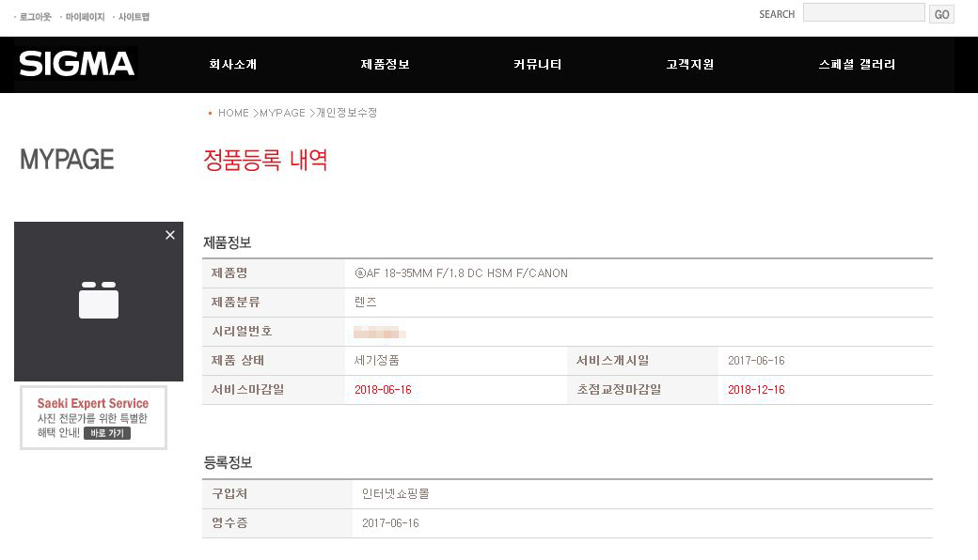
Task: Open the 사이트맵 link
Action: pyautogui.click(x=134, y=17)
